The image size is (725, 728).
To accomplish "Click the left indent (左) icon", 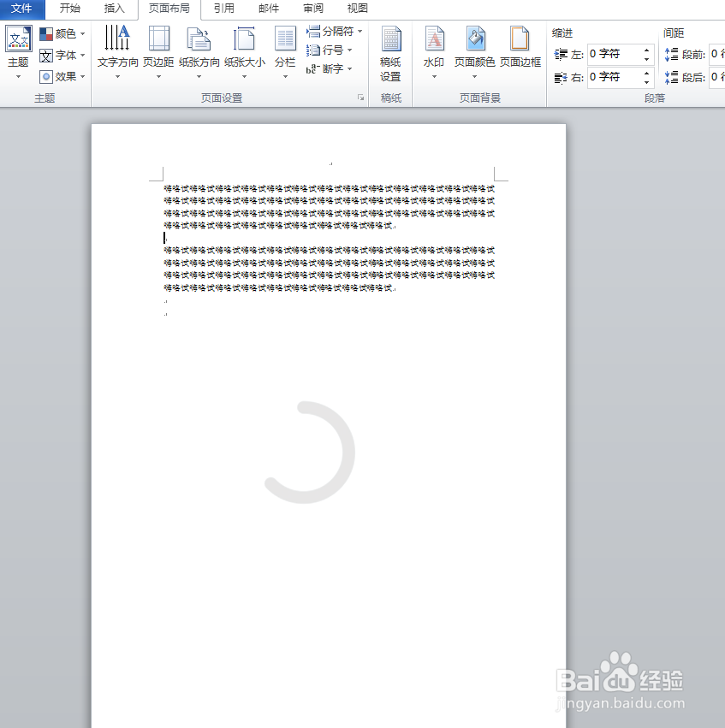I will coord(561,54).
